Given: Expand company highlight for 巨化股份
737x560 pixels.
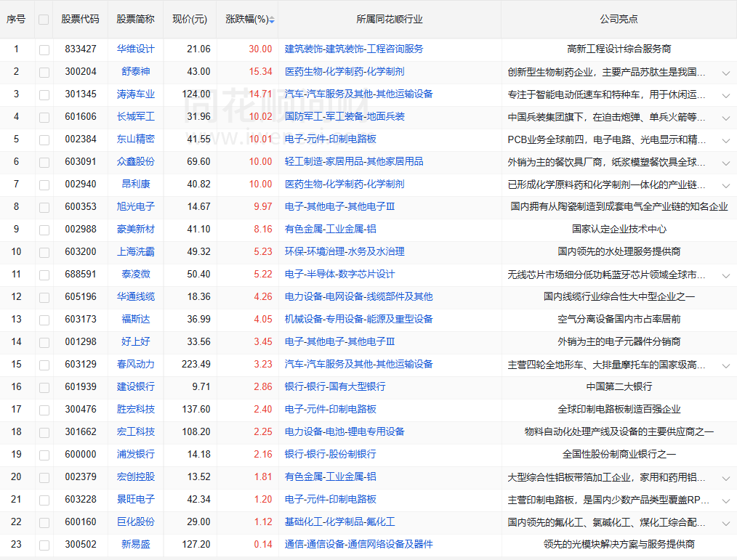Looking at the screenshot, I should (x=725, y=523).
